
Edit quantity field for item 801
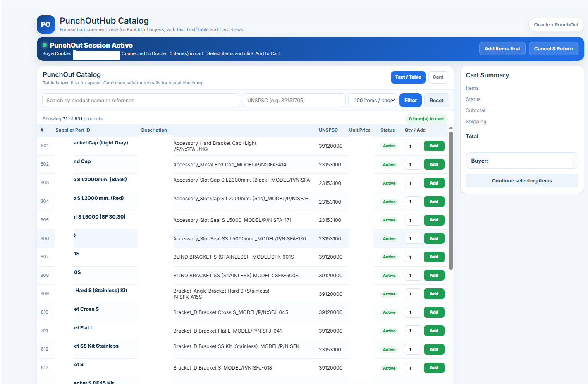(413, 146)
